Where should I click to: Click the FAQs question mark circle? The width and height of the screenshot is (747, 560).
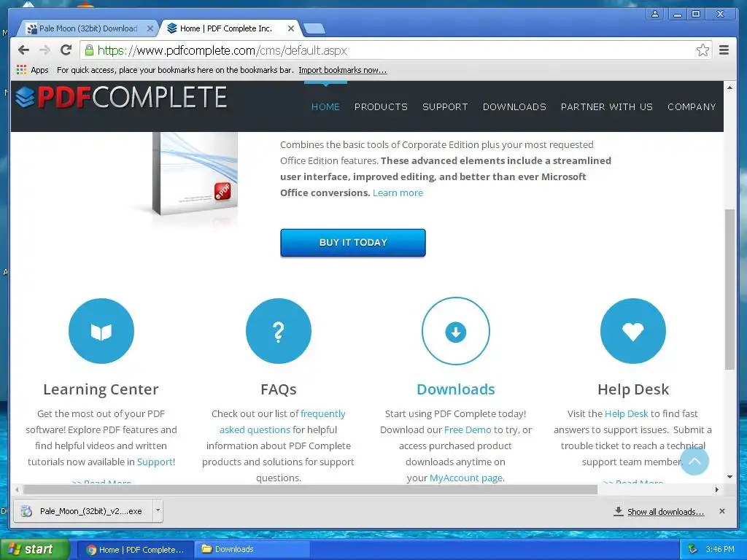pyautogui.click(x=278, y=331)
